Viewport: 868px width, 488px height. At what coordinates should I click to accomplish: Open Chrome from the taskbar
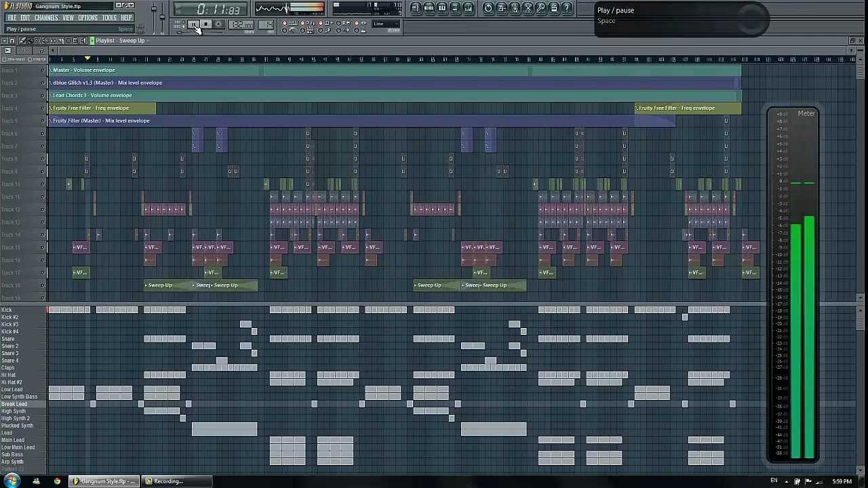click(x=57, y=481)
